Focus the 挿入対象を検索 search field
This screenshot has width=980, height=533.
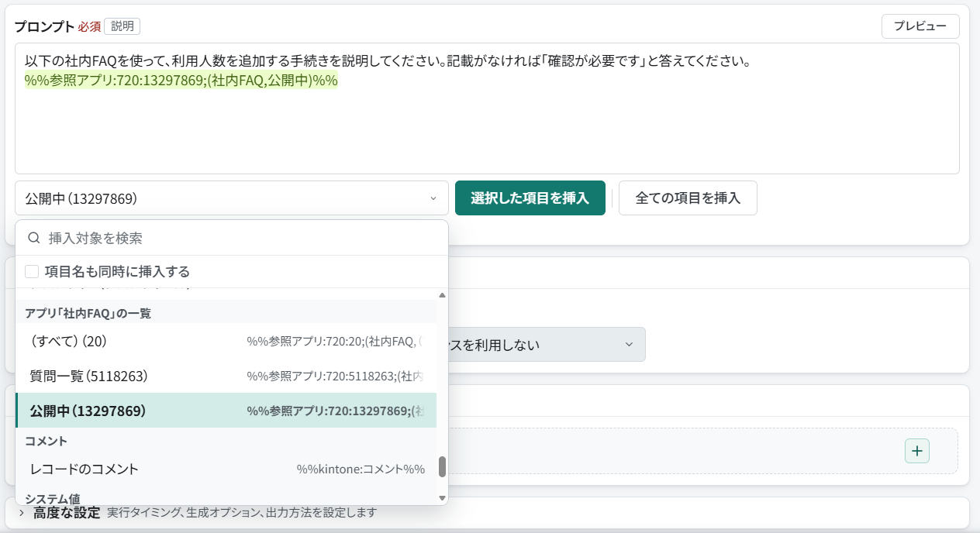[x=232, y=238]
